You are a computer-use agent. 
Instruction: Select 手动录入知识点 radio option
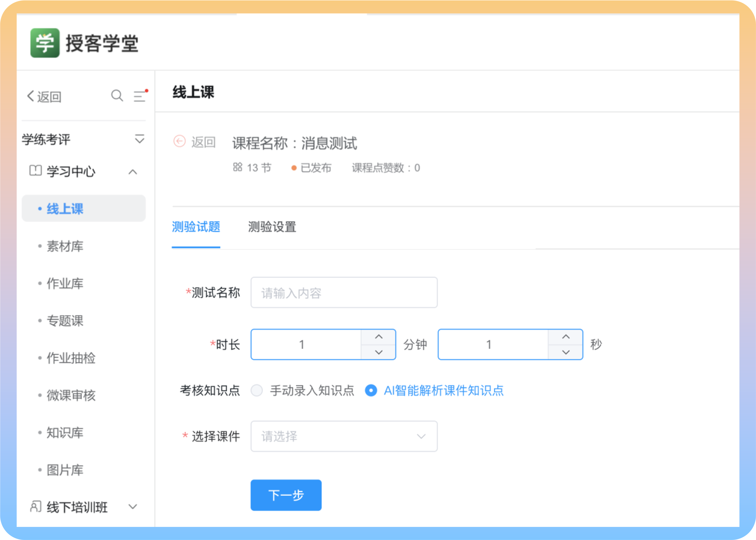257,390
